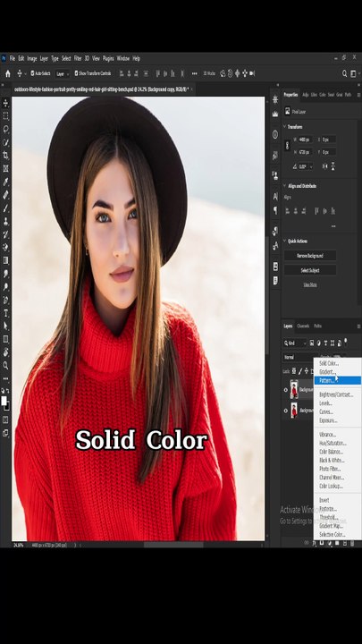This screenshot has height=644, width=362.
Task: Click the View More link
Action: point(310,284)
